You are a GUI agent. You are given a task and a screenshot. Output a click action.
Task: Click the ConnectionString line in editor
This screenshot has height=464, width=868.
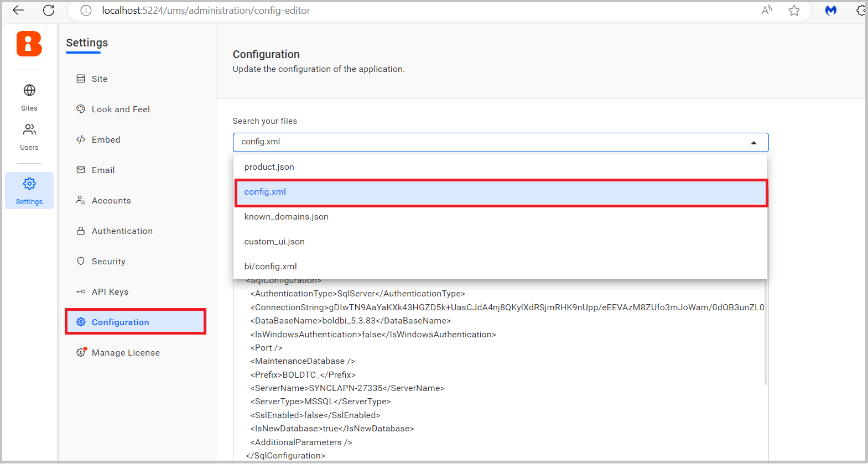(507, 307)
